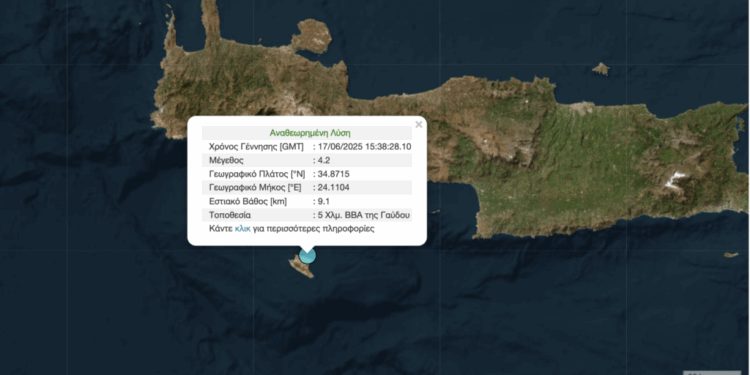Click the 'Γεωγραφικό Μήκος [°E]' label
Image resolution: width=750 pixels, height=375 pixels.
click(x=255, y=188)
